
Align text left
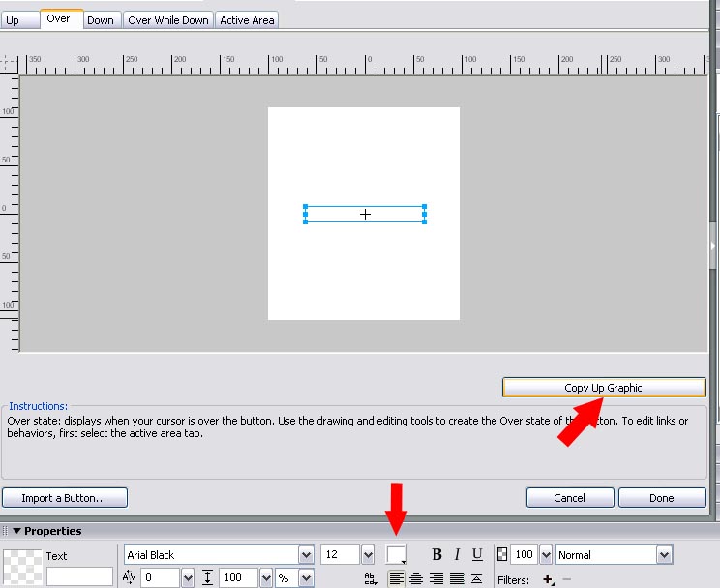[x=397, y=578]
